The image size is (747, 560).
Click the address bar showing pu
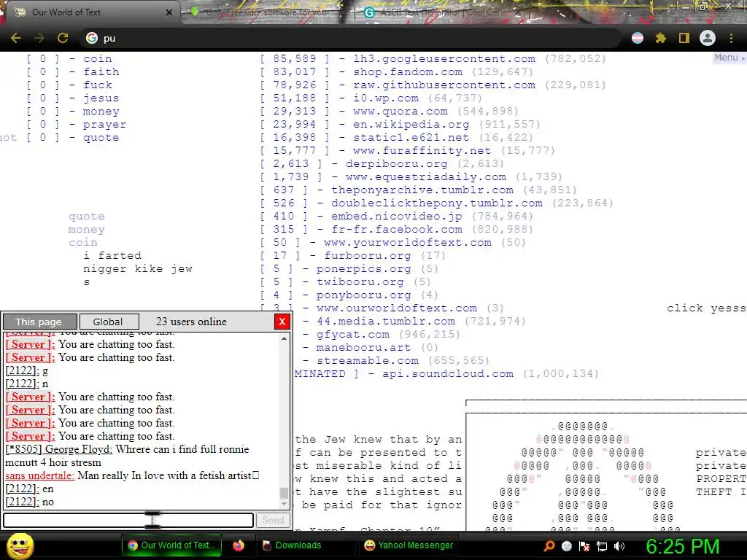[352, 38]
